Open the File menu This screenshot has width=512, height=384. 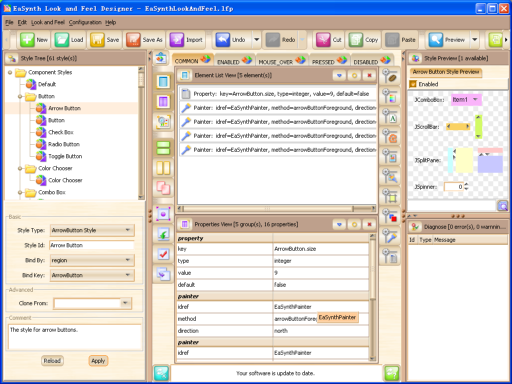[9, 22]
